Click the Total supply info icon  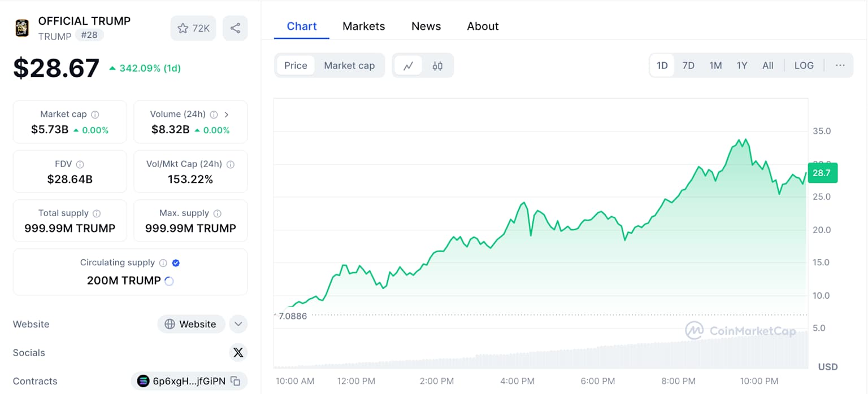click(97, 213)
